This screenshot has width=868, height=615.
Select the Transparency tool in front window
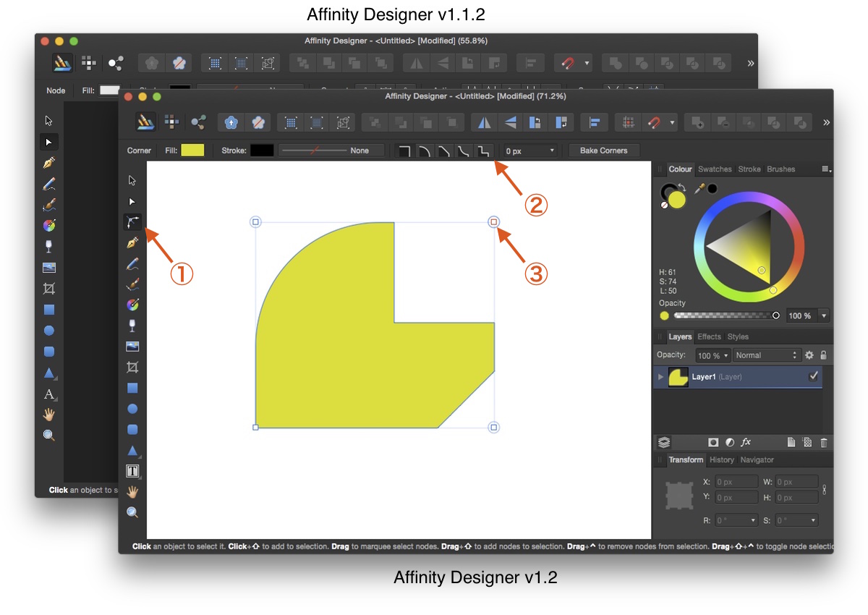[x=132, y=326]
